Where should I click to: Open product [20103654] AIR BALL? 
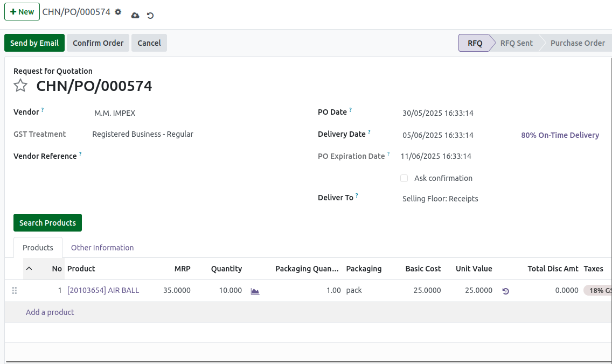point(103,290)
